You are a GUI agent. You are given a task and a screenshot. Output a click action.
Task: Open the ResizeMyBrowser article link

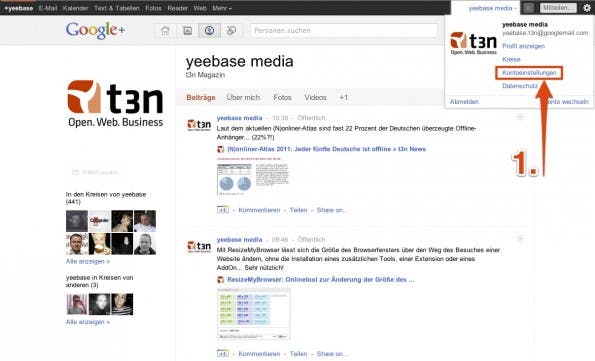pyautogui.click(x=321, y=280)
